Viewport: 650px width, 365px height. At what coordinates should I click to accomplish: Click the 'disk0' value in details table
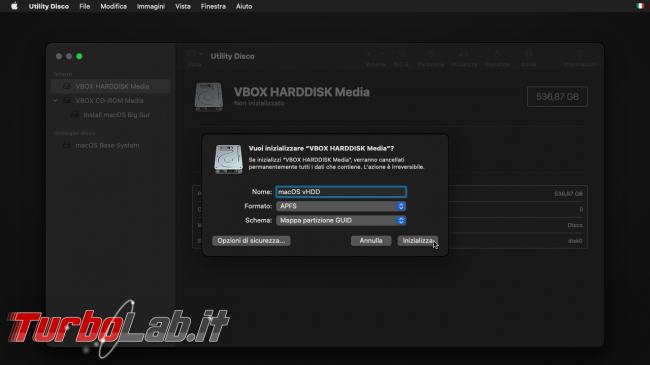coord(575,241)
